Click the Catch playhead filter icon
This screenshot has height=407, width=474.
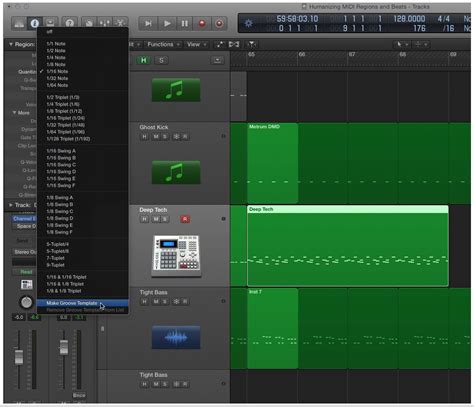(x=251, y=44)
